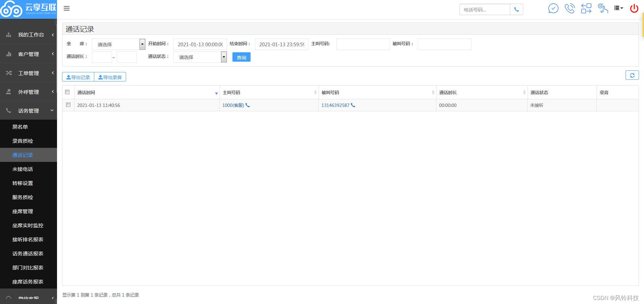Expand 外呼管理 menu chevron
Image resolution: width=644 pixels, height=304 pixels.
pyautogui.click(x=53, y=92)
